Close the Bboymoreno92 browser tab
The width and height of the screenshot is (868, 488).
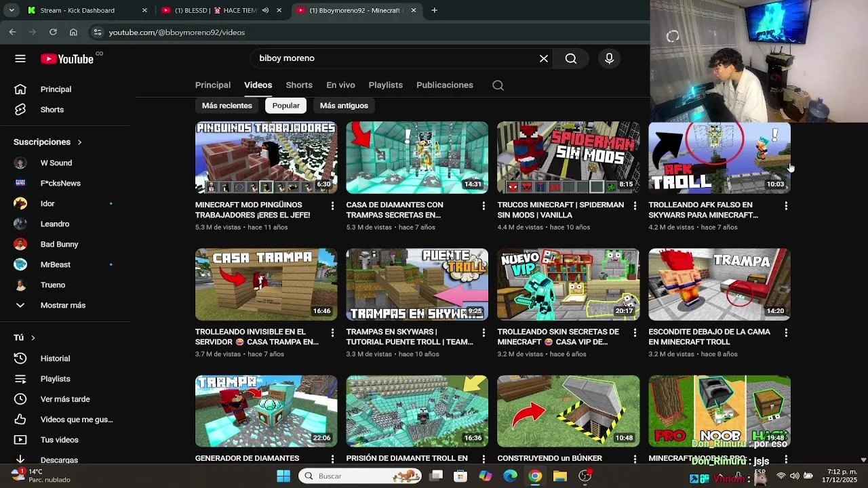coord(413,10)
